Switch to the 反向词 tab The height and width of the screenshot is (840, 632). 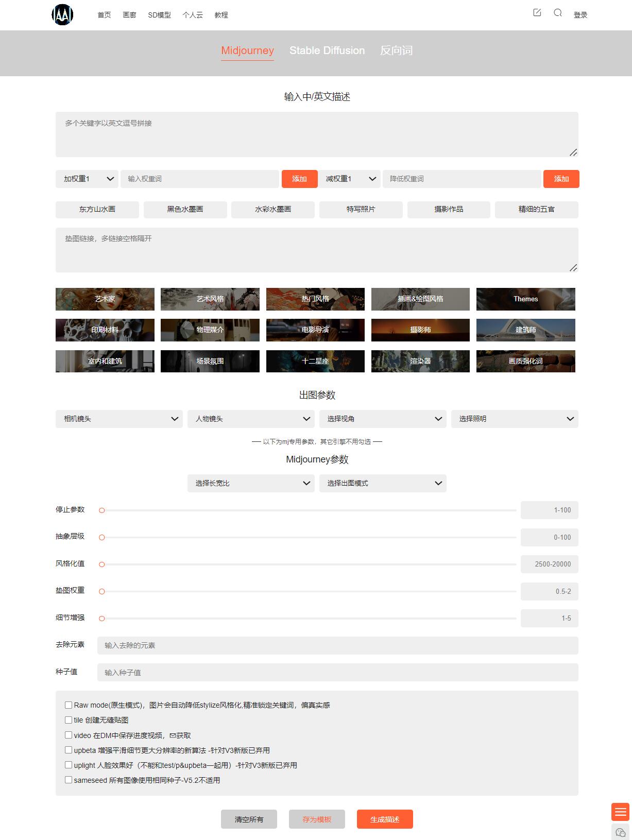(396, 50)
